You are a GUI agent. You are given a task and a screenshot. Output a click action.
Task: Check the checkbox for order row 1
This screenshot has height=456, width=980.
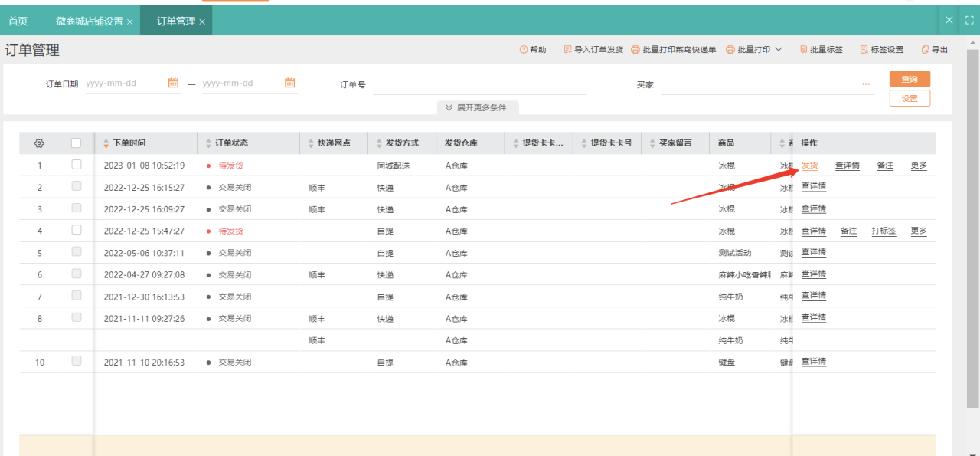tap(76, 165)
